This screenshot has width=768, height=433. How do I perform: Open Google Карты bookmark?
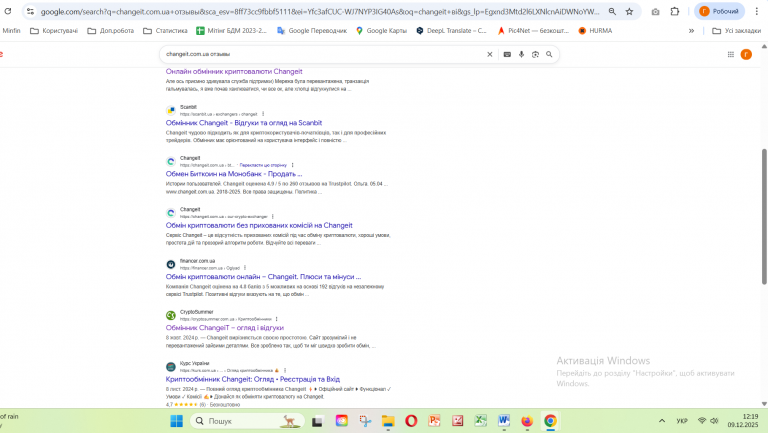click(x=381, y=30)
